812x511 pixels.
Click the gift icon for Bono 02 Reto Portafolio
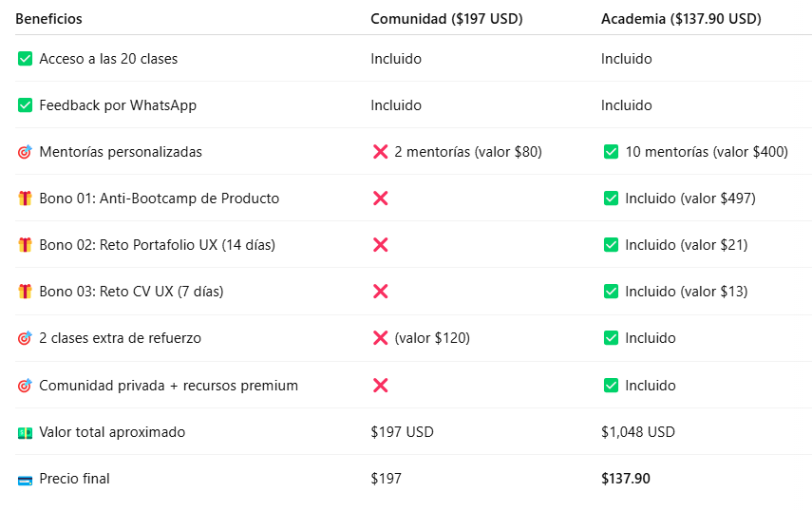click(x=25, y=245)
